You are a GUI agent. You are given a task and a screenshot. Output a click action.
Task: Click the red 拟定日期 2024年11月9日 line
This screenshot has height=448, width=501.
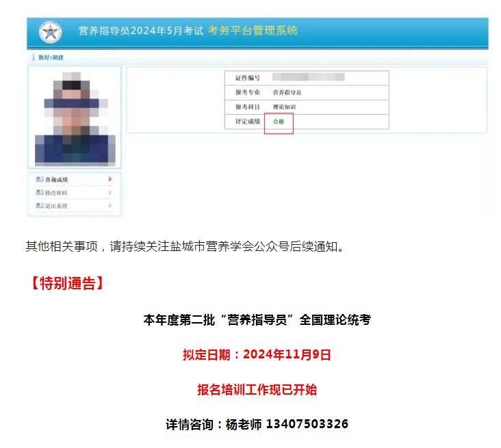coord(257,355)
